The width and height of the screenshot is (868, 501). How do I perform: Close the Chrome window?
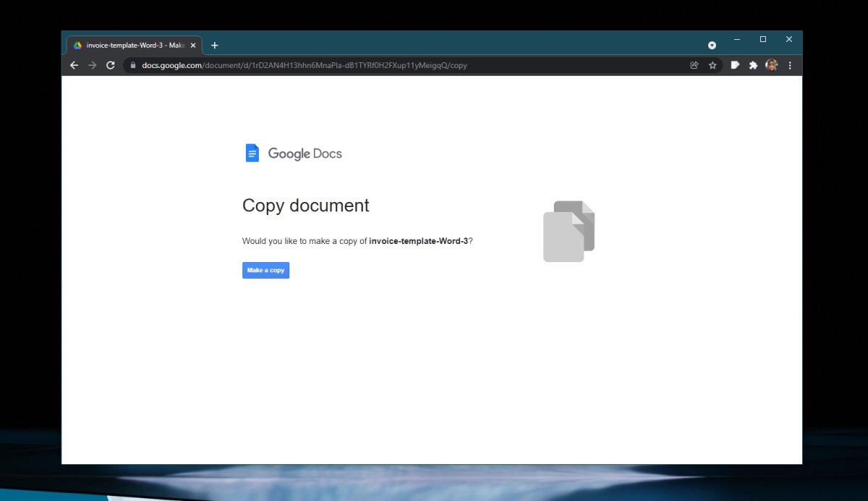789,39
